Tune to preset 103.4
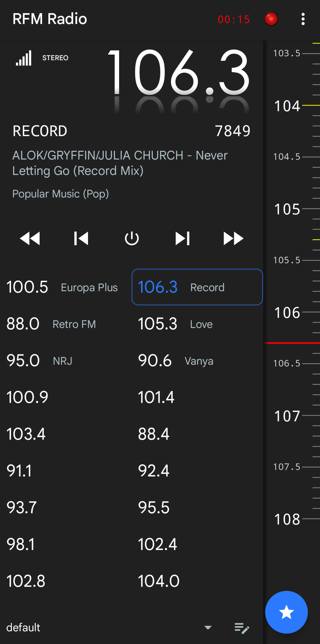The image size is (320, 644). pos(66,434)
